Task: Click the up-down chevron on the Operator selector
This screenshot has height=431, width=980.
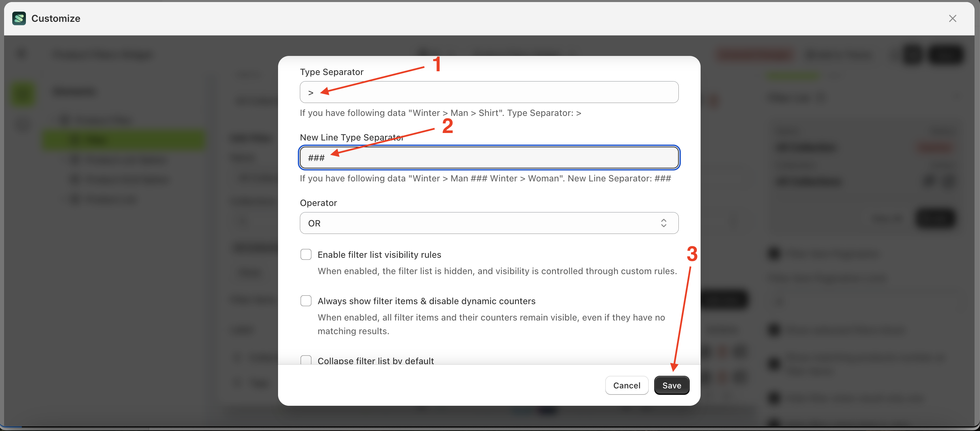Action: coord(664,223)
